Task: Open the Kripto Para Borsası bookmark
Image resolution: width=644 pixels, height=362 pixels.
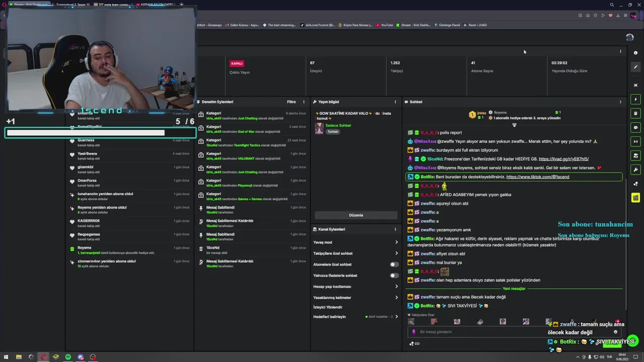Action: tap(355, 25)
